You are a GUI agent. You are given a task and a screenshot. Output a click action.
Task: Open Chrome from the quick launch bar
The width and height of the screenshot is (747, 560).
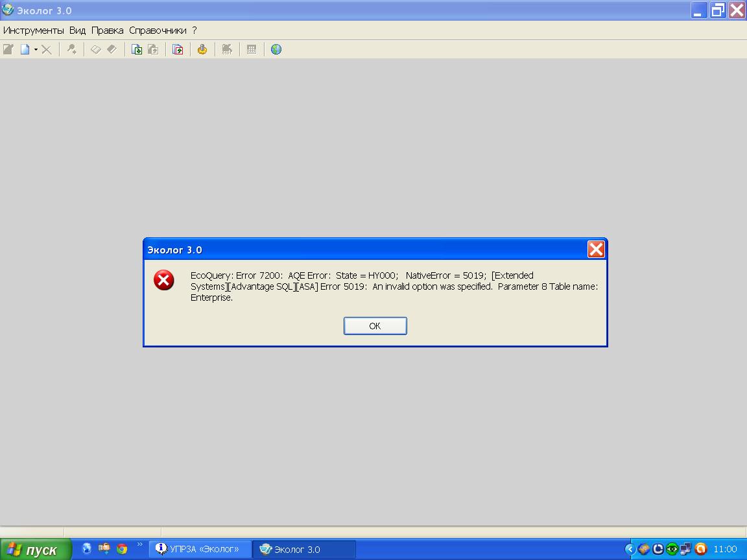(122, 549)
